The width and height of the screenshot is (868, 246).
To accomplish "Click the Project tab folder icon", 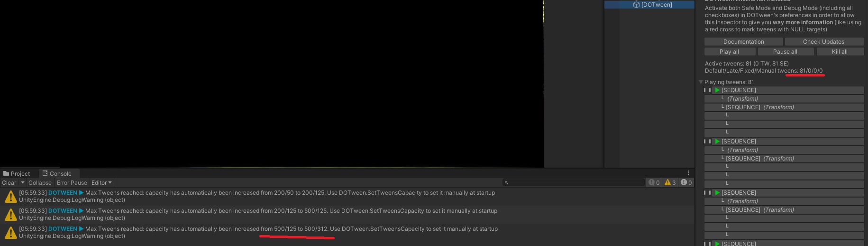I will pyautogui.click(x=6, y=174).
